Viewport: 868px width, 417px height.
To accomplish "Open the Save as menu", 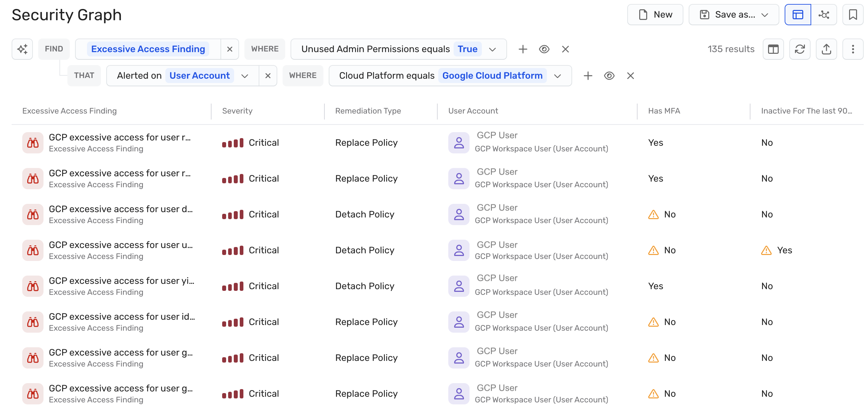I will point(734,15).
